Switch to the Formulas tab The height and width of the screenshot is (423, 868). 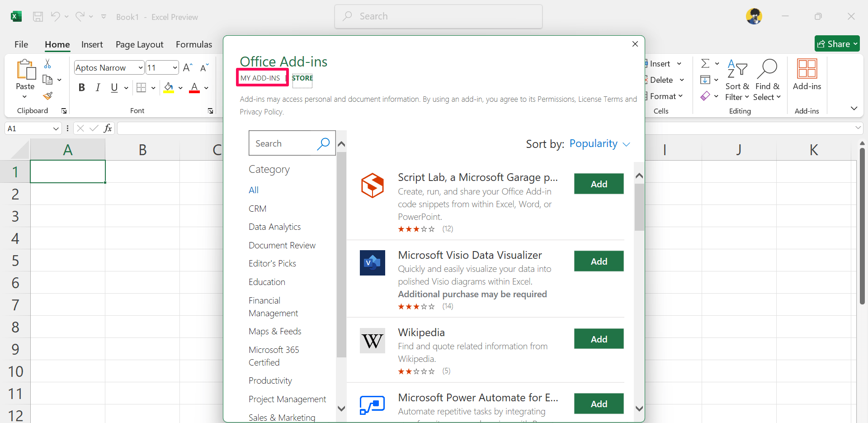tap(194, 44)
